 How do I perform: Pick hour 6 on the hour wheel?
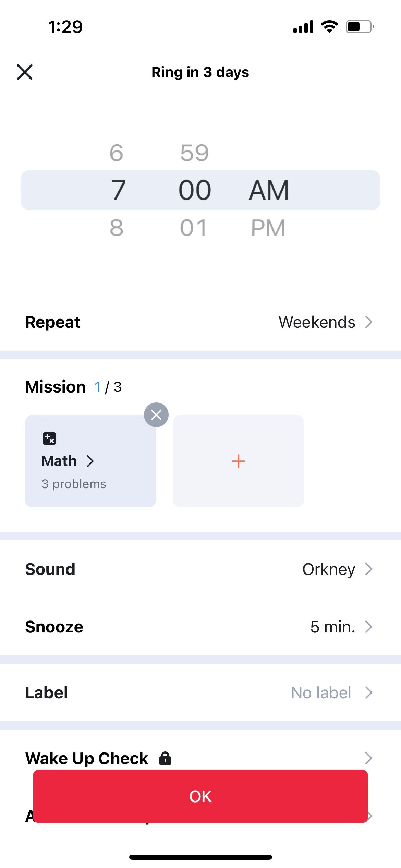117,153
